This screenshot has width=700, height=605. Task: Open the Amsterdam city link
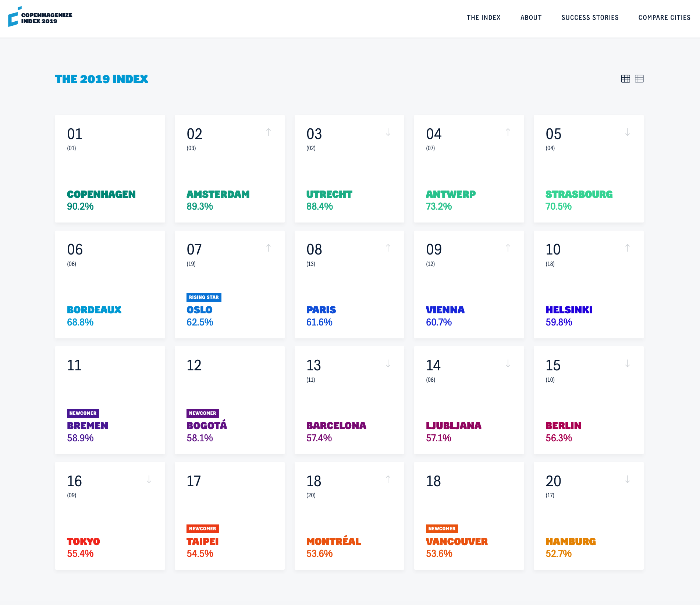coord(218,194)
